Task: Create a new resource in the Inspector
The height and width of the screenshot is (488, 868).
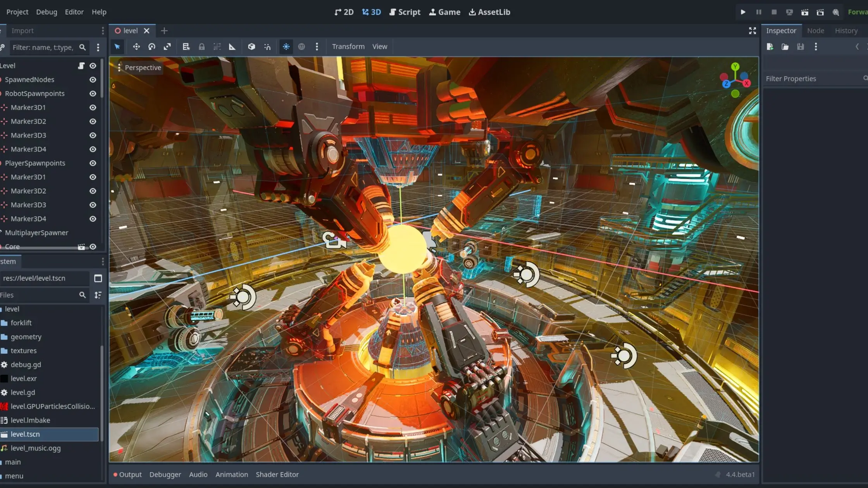Action: pos(770,47)
